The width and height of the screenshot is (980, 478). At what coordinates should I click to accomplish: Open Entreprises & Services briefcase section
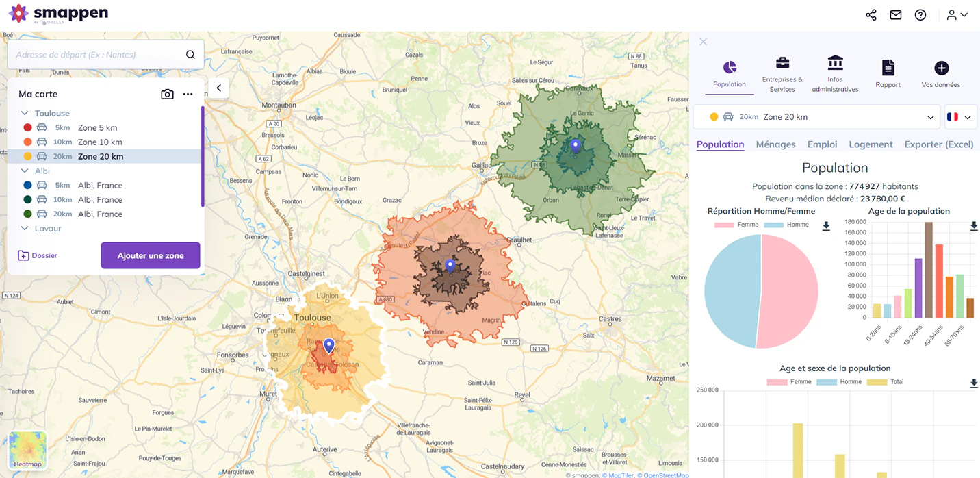782,75
